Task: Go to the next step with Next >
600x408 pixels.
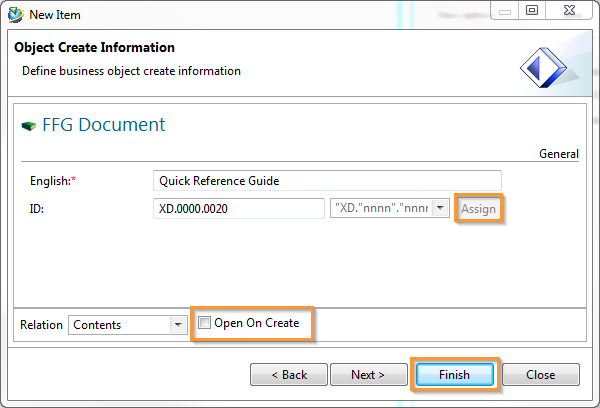Action: pyautogui.click(x=368, y=374)
